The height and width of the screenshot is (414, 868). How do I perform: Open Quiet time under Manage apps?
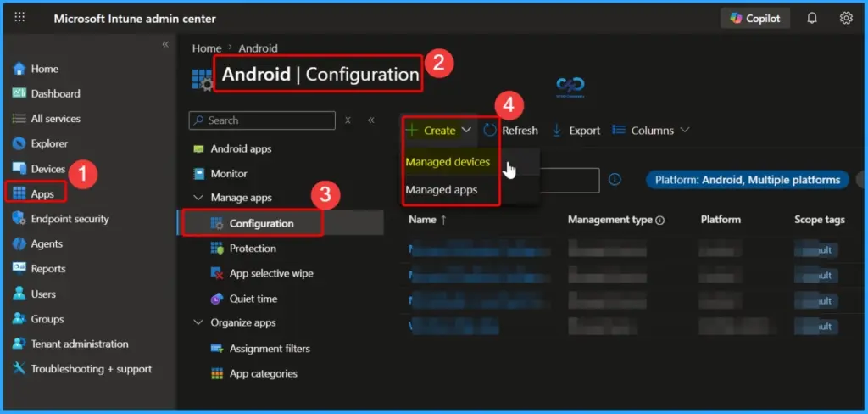click(x=253, y=299)
